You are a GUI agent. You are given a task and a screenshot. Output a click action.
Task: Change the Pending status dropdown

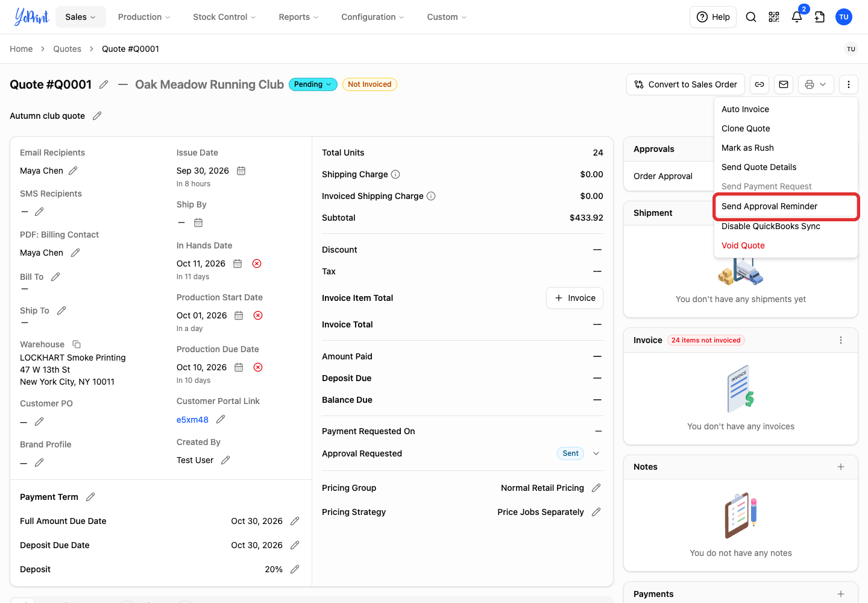click(x=313, y=84)
